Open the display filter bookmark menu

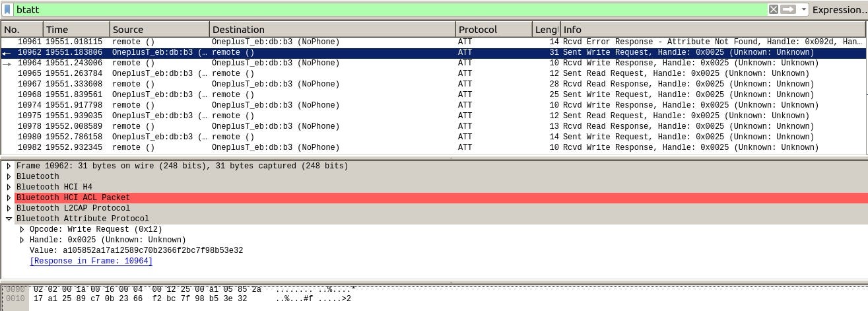tap(7, 9)
